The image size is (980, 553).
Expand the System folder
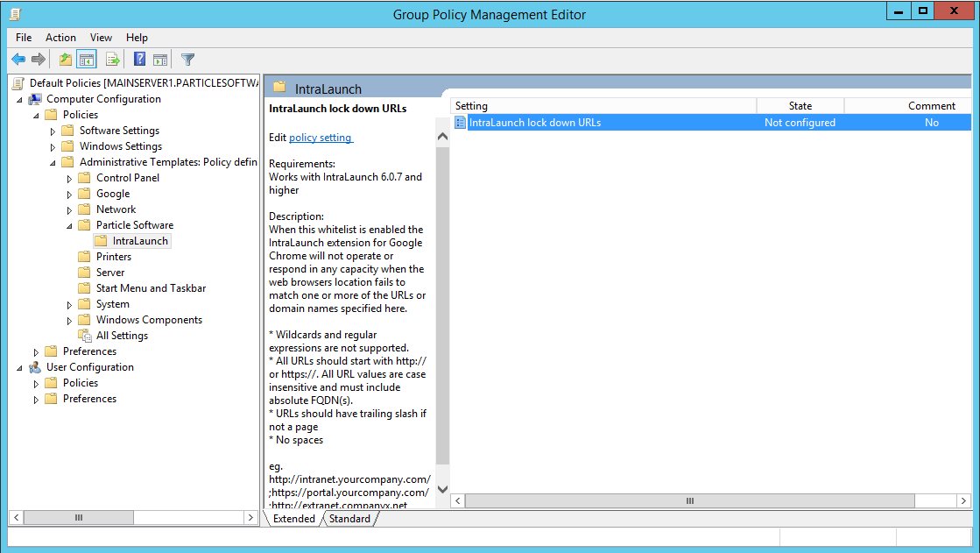[x=69, y=305]
